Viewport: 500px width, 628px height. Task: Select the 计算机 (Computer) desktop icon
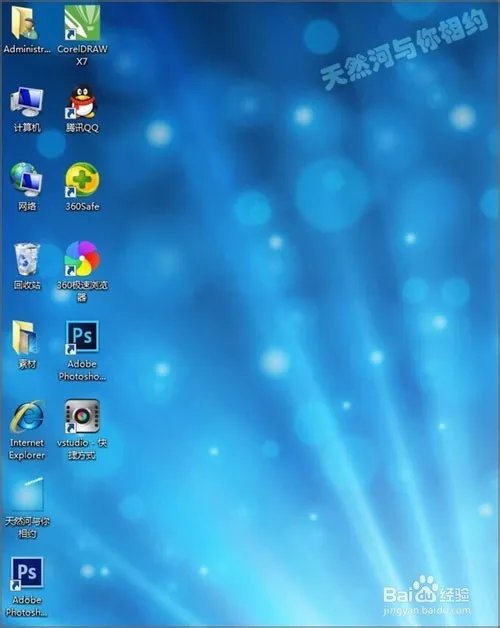(27, 102)
